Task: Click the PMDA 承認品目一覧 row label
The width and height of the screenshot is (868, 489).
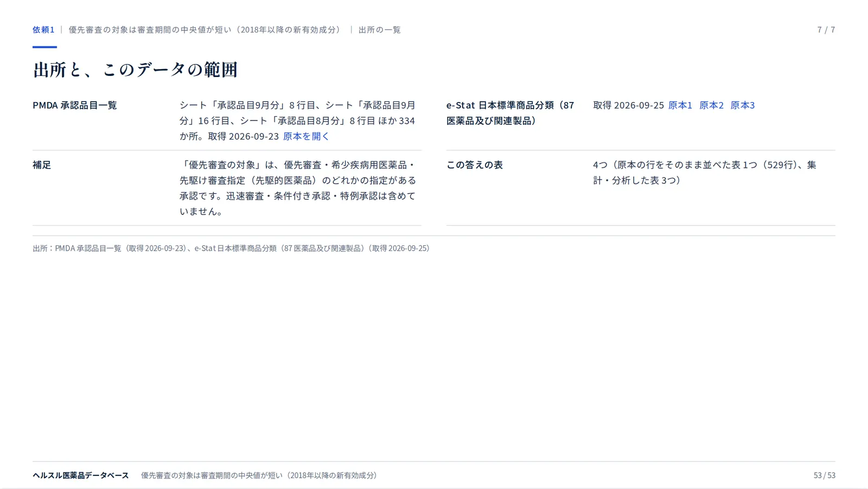Action: click(75, 105)
